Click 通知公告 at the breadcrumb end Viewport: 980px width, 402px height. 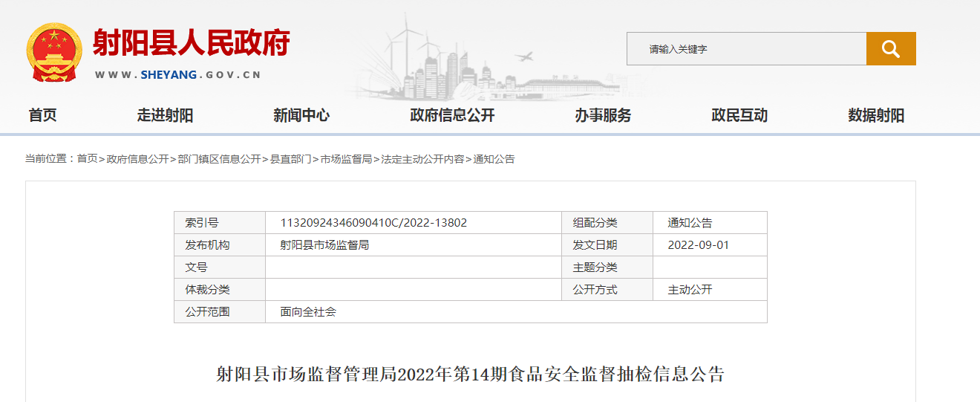pos(494,159)
